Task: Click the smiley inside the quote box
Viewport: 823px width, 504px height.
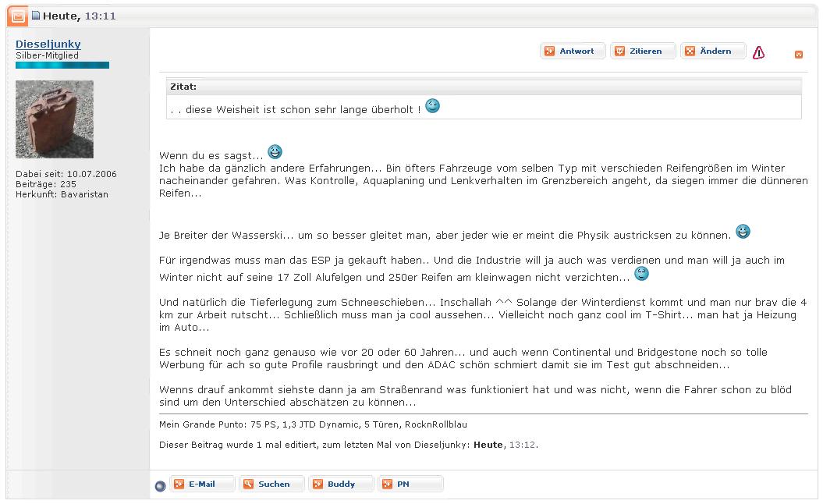Action: tap(432, 106)
